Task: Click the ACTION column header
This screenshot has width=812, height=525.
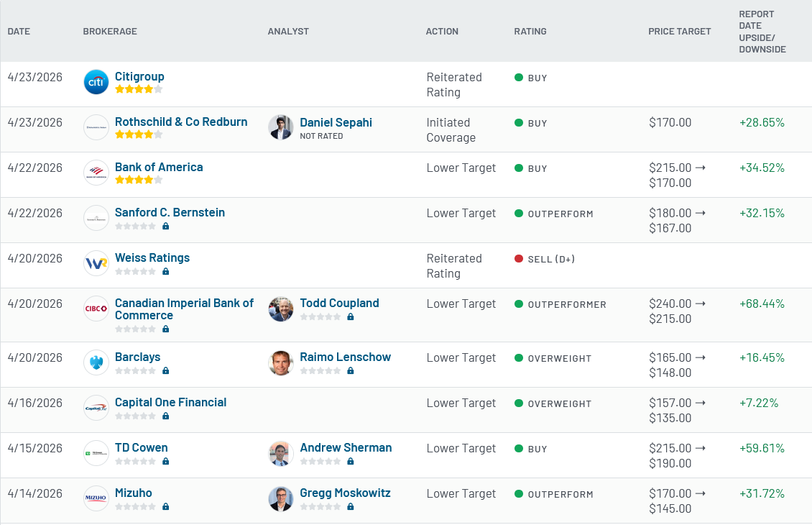Action: [x=442, y=32]
